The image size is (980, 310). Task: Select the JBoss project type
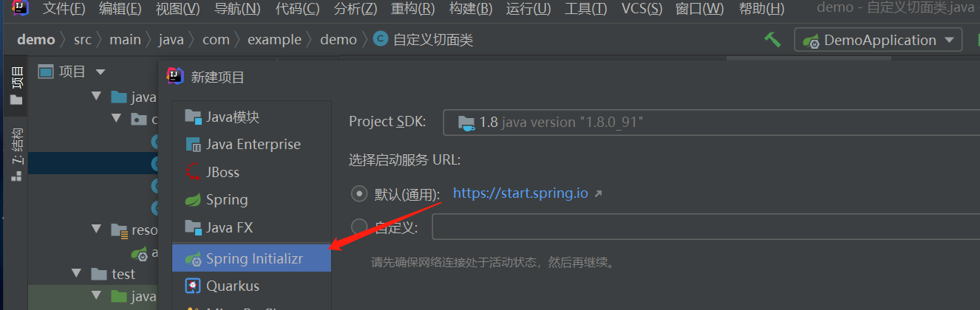(251, 172)
